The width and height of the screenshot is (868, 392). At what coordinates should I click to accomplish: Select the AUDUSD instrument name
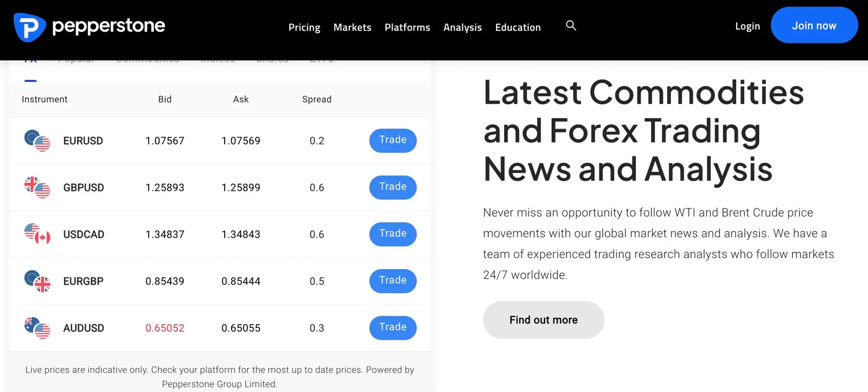tap(84, 328)
